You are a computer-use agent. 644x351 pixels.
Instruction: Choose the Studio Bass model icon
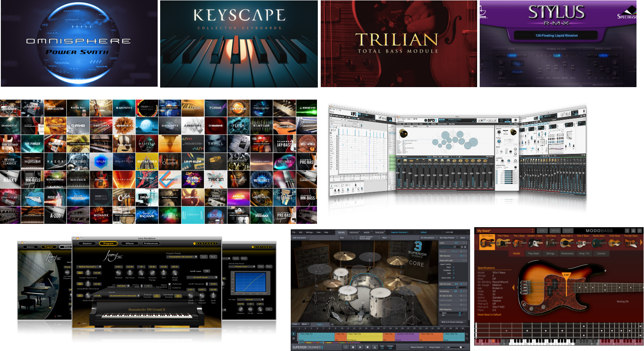599,243
